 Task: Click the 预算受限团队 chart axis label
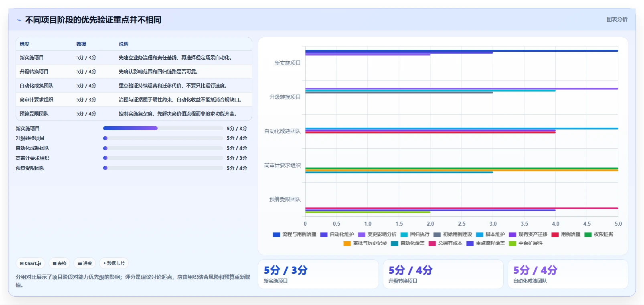pyautogui.click(x=285, y=199)
